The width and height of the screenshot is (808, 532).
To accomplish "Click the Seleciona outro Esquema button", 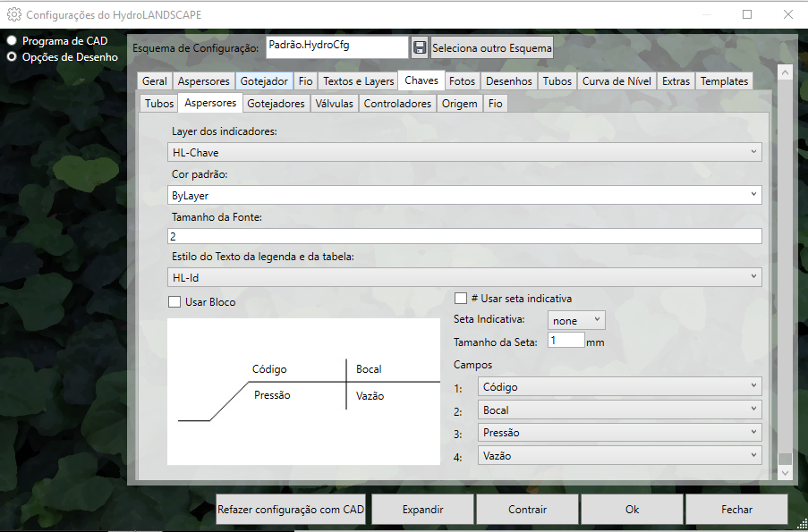I will [x=491, y=47].
